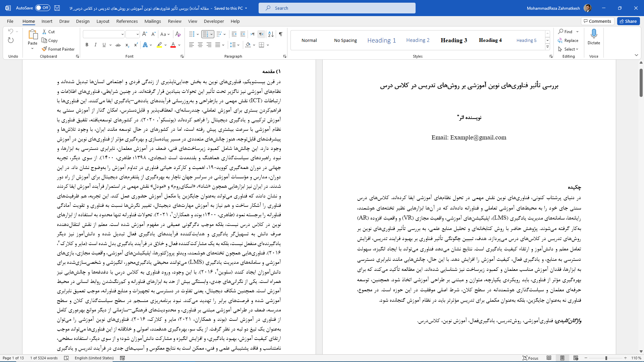Click the Clear All Formatting icon
This screenshot has width=644, height=362.
coord(178,34)
